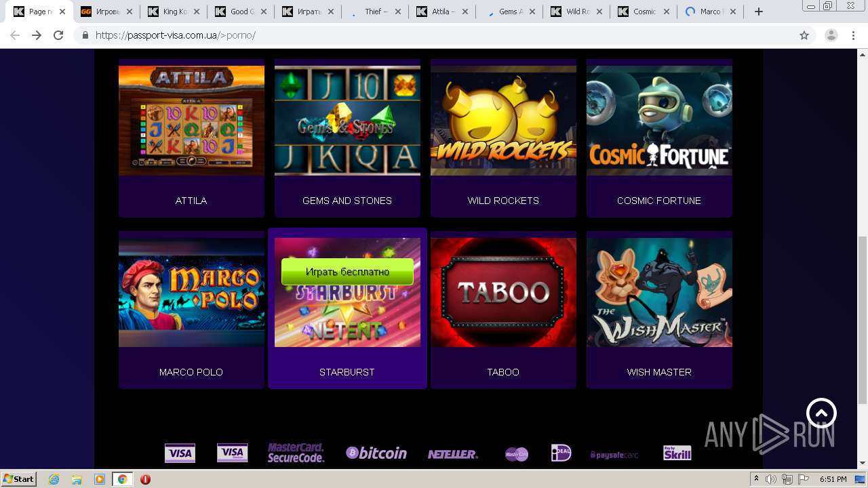The height and width of the screenshot is (488, 868).
Task: Open the Action Center flag icon
Action: (803, 479)
